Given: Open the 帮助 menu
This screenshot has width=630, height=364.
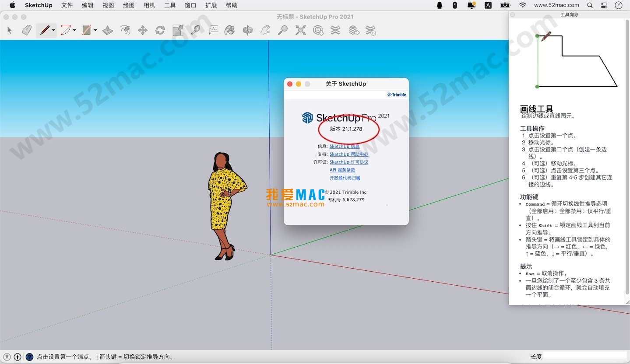Looking at the screenshot, I should click(x=232, y=5).
